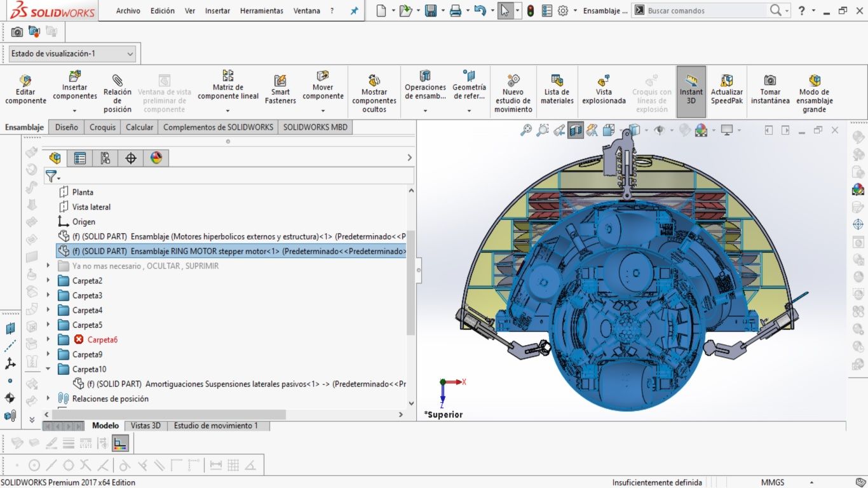
Task: Open Matriz de componente lineal
Action: 228,85
